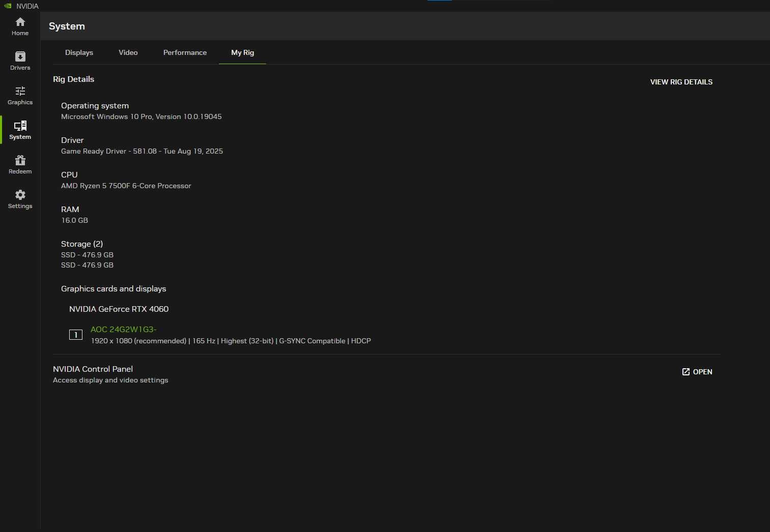Click the System page heading

click(x=67, y=26)
